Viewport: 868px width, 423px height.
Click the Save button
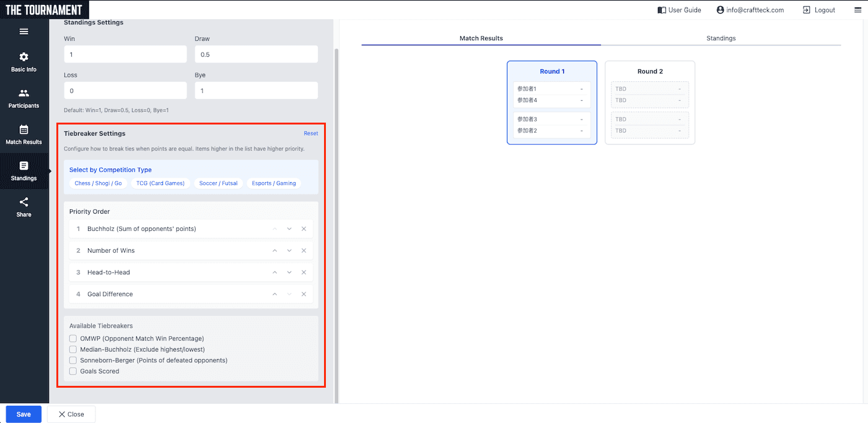point(24,414)
